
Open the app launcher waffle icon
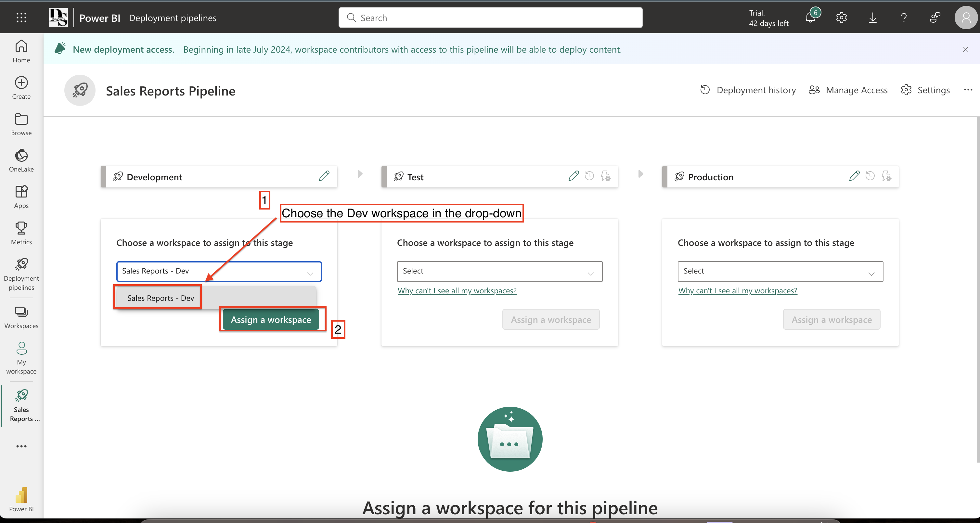tap(21, 18)
